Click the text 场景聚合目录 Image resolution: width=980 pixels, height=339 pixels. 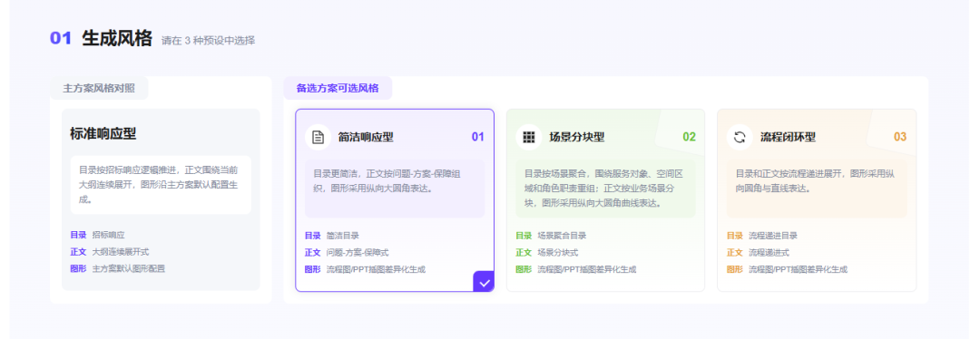562,236
